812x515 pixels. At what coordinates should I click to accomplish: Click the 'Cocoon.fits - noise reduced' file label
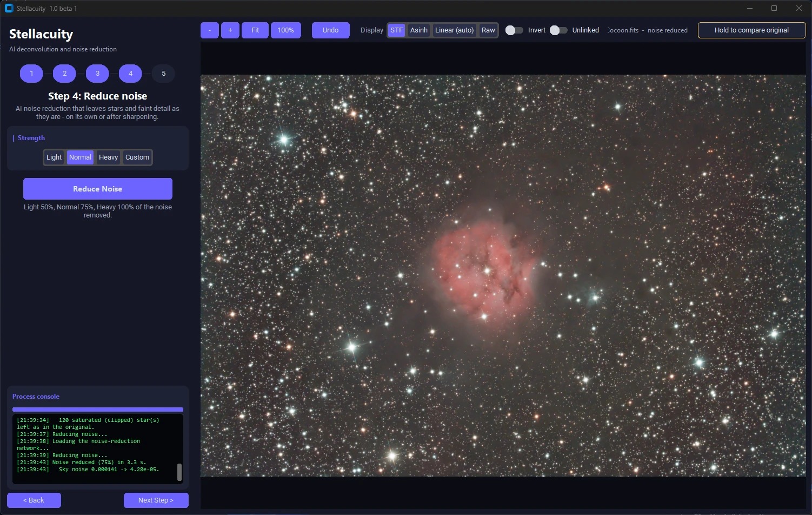647,30
